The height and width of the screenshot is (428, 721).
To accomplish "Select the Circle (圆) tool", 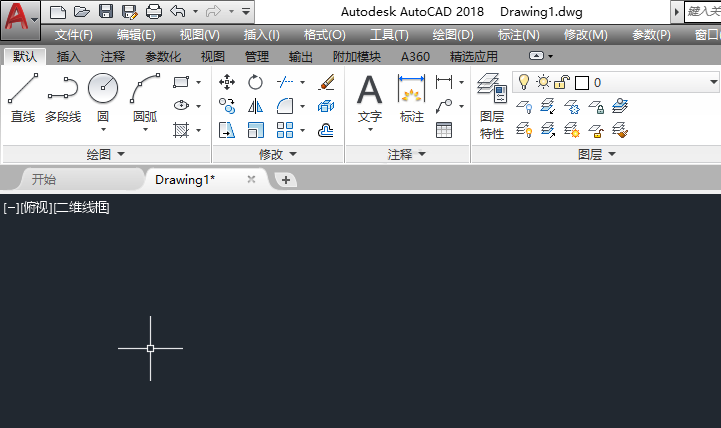I will [103, 97].
